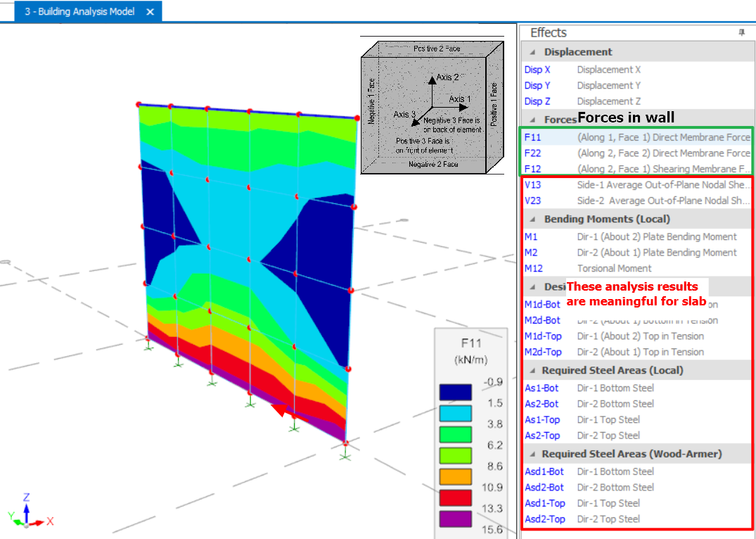Collapse the Required Steel Areas (Local) group
The image size is (756, 539).
pyautogui.click(x=532, y=370)
